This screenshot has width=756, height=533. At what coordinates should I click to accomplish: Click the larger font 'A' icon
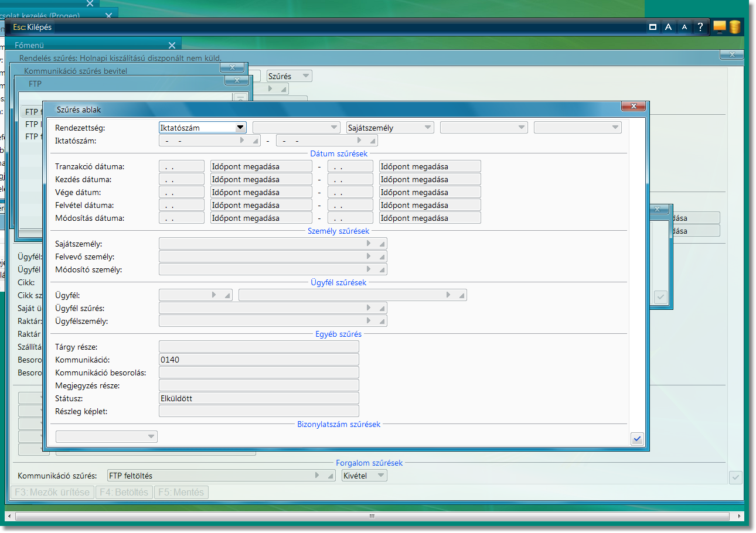click(668, 27)
